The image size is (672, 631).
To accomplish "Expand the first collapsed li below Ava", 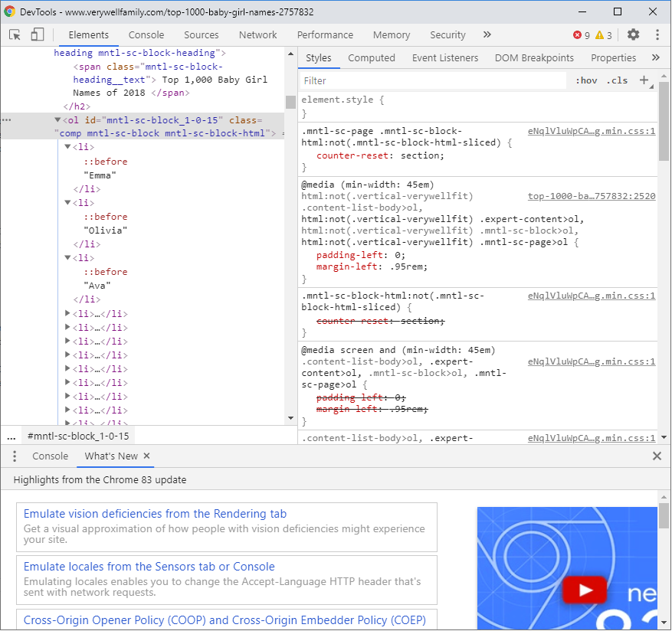I will tap(67, 313).
